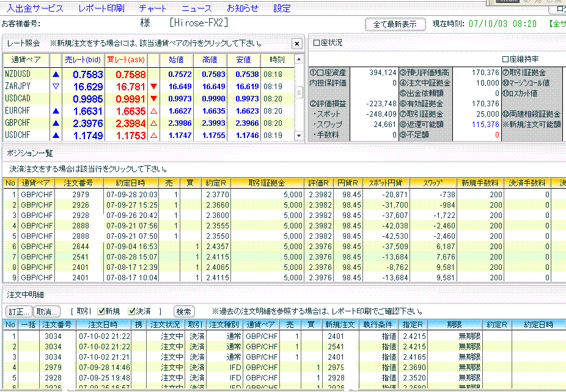The width and height of the screenshot is (566, 392).
Task: Click rate list scrollbar down arrow
Action: (298, 136)
